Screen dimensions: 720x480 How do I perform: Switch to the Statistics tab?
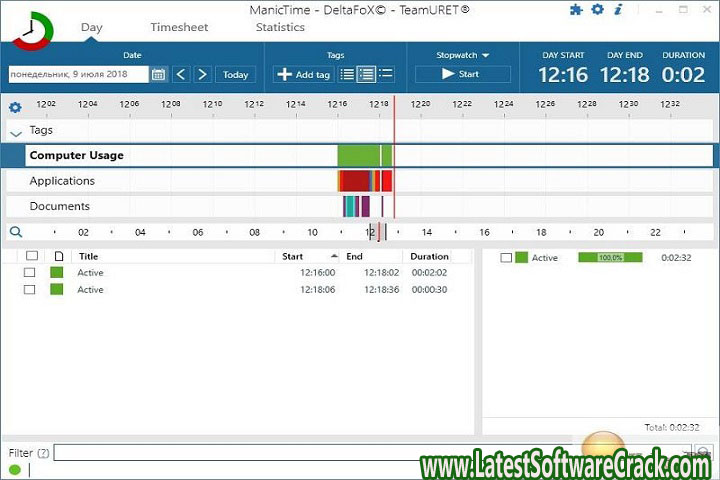pos(280,28)
